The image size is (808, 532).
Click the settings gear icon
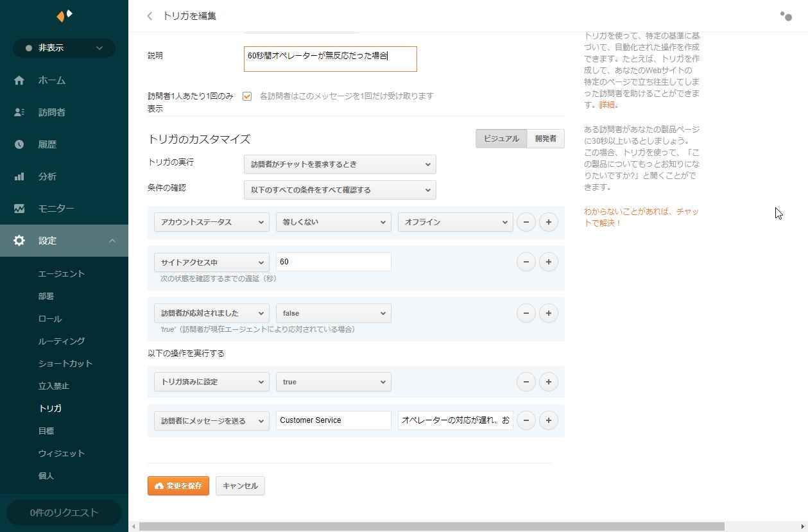click(x=19, y=241)
